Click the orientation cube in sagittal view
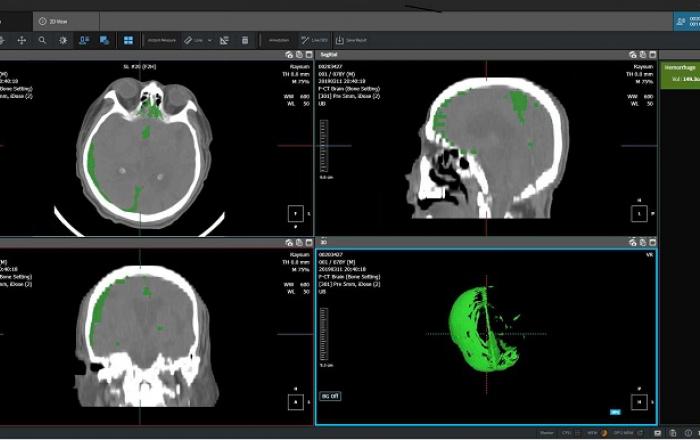This screenshot has height=440, width=700. pos(639,213)
